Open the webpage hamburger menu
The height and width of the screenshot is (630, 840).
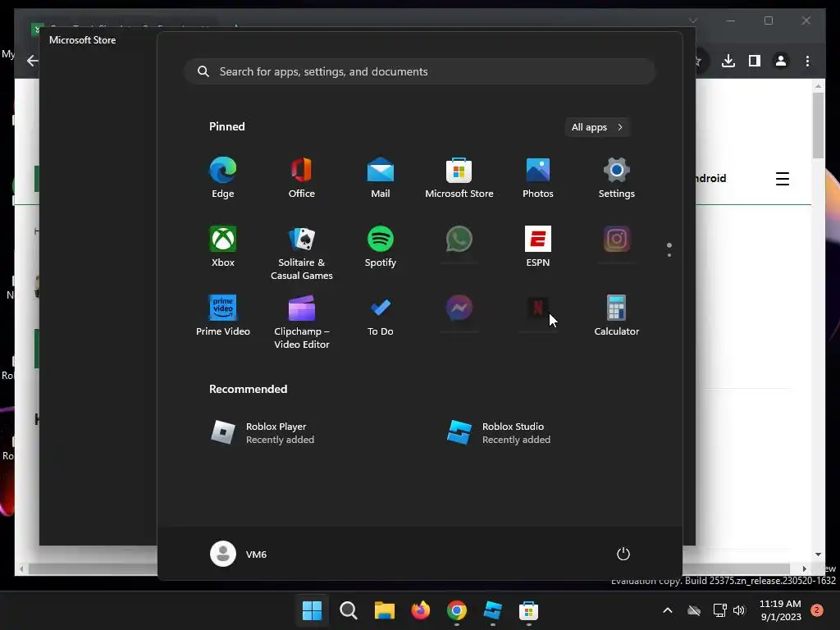click(x=782, y=178)
